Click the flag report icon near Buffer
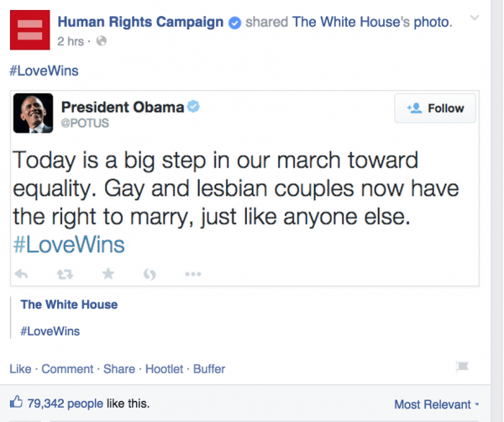504x422 pixels. click(x=462, y=367)
